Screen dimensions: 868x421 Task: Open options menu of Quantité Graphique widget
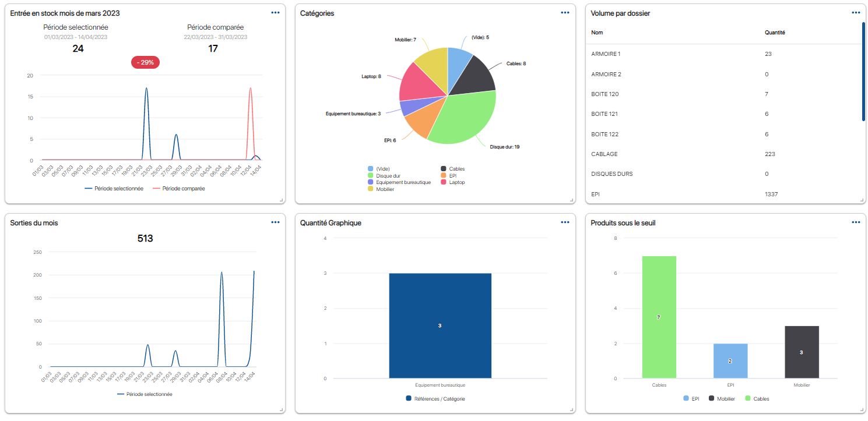click(565, 222)
